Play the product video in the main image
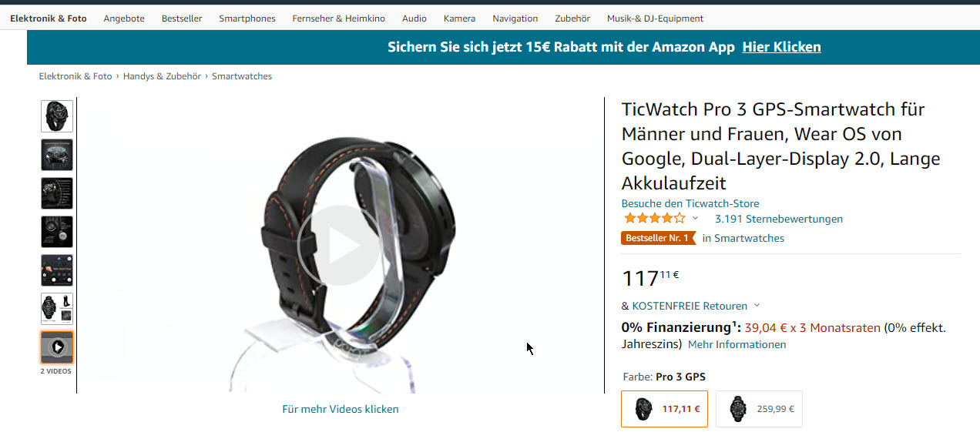Screen dimensions: 980x439 pos(339,245)
